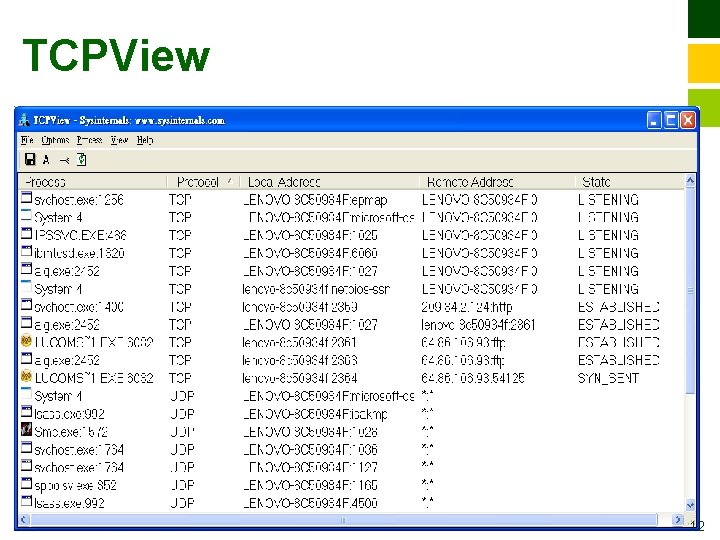Click remote address 209.84.2.124:http
The height and width of the screenshot is (540, 720).
(467, 307)
